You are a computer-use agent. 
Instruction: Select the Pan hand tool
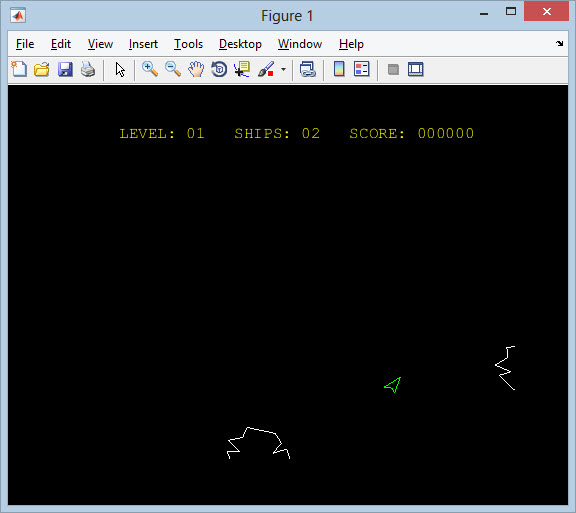[x=196, y=69]
